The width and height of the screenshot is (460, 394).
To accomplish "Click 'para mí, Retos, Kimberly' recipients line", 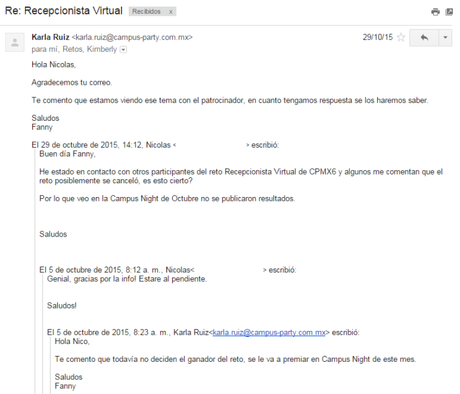I will click(x=74, y=49).
